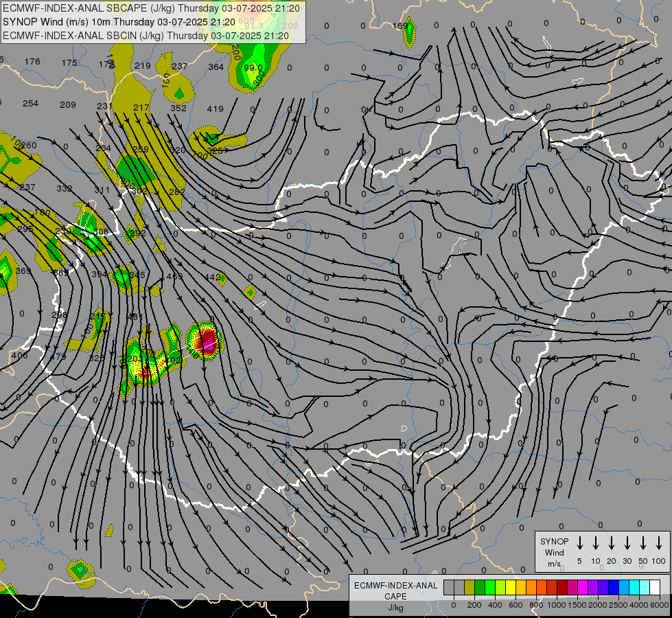This screenshot has height=618, width=672.
Task: Click the cyan CAPE legend swatch
Action: [x=634, y=588]
